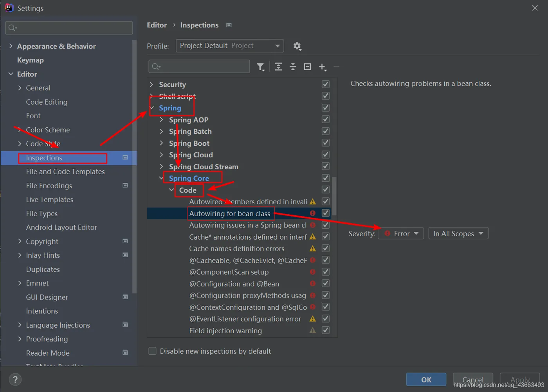Click the help question mark button
Screen dimensions: 548x392
(15, 379)
